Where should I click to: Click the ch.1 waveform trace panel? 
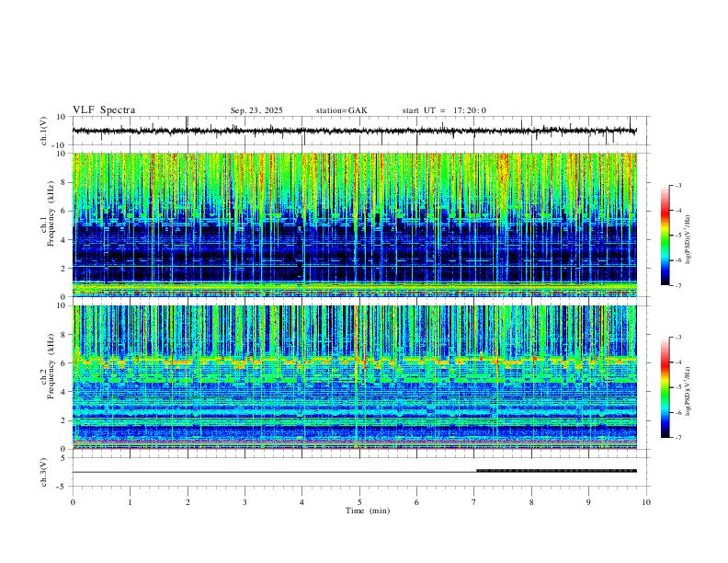359,131
